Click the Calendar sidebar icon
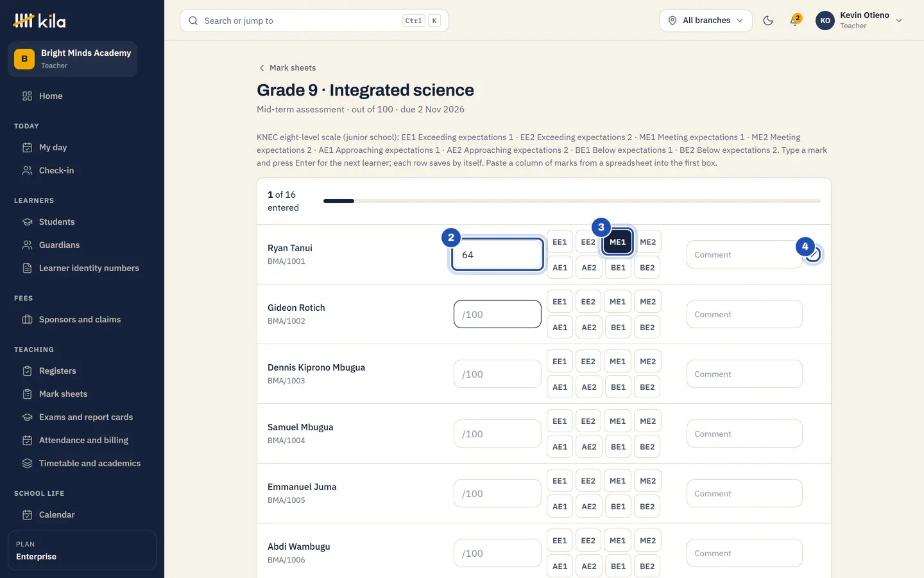 [27, 514]
